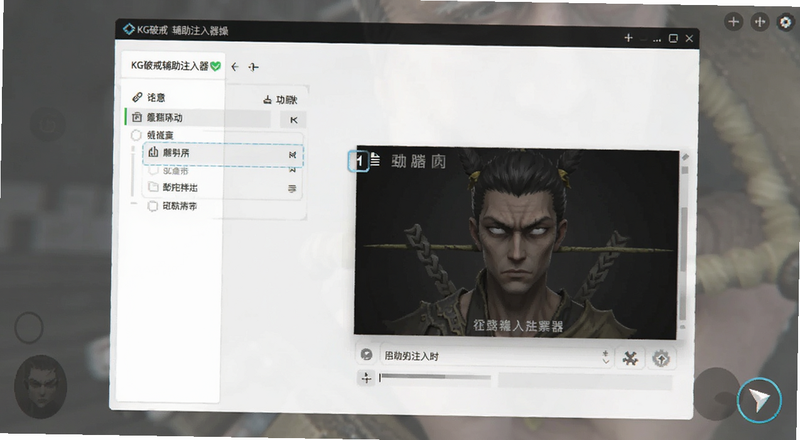
Task: Click the K collapse button
Action: [x=293, y=120]
